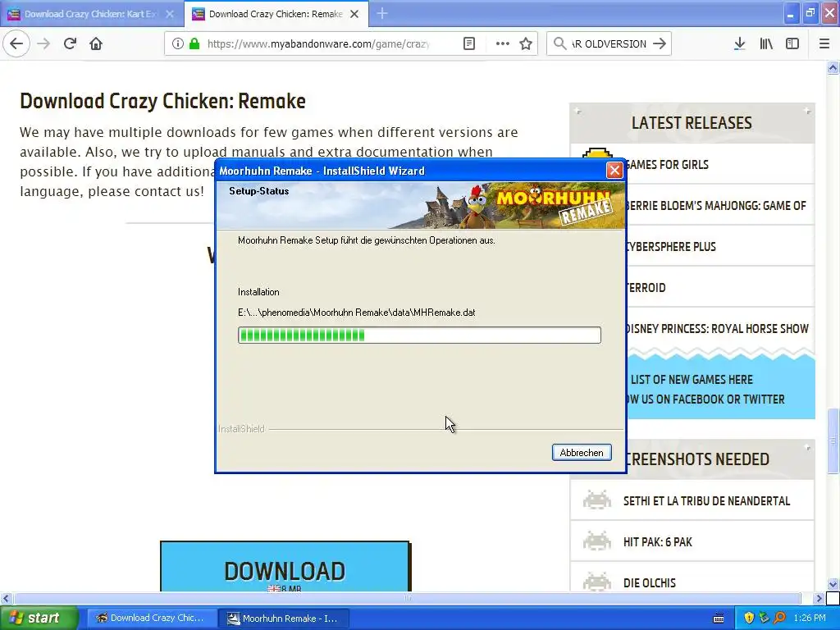Close the Crazy Chicken: Remake tab

point(354,14)
